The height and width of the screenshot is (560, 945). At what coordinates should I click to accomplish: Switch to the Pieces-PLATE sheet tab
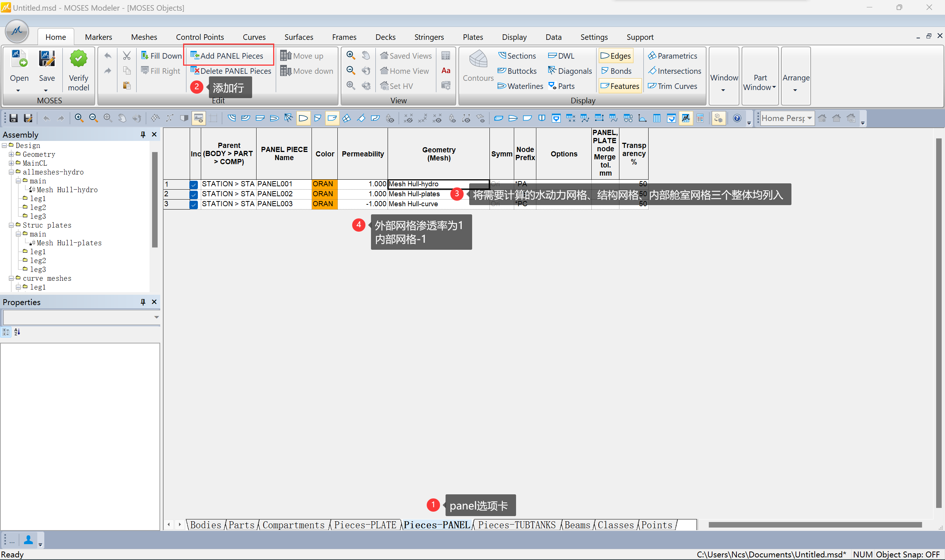pyautogui.click(x=365, y=525)
